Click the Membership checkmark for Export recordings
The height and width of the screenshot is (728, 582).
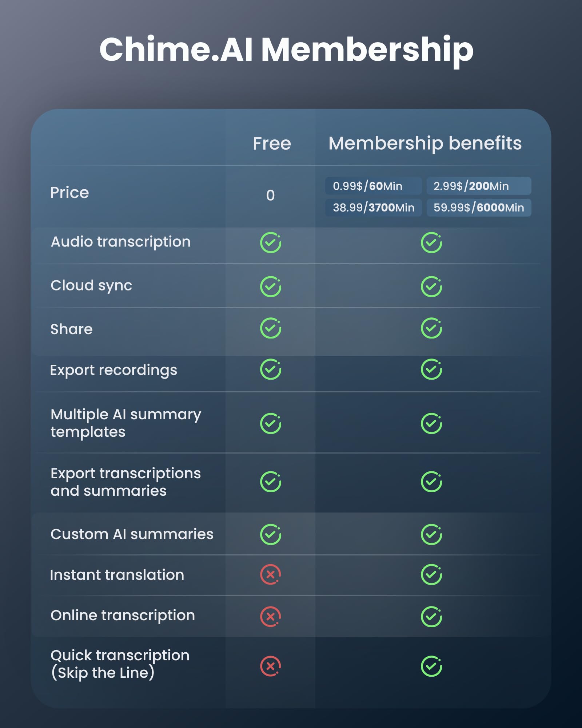click(431, 369)
